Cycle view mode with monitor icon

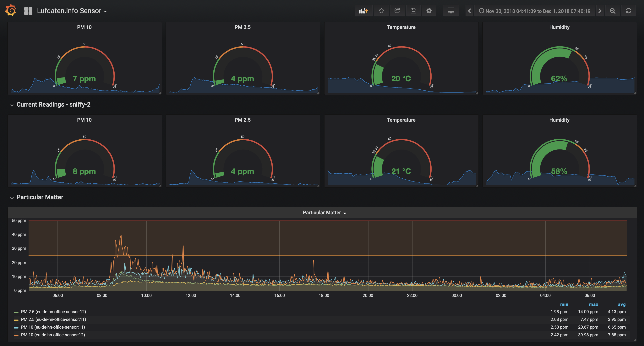[451, 11]
